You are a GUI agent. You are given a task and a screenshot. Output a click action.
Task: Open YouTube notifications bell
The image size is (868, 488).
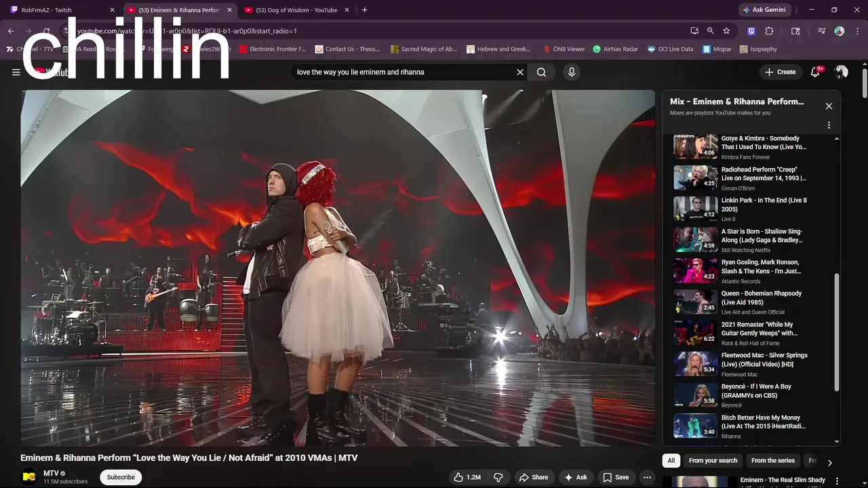[815, 72]
